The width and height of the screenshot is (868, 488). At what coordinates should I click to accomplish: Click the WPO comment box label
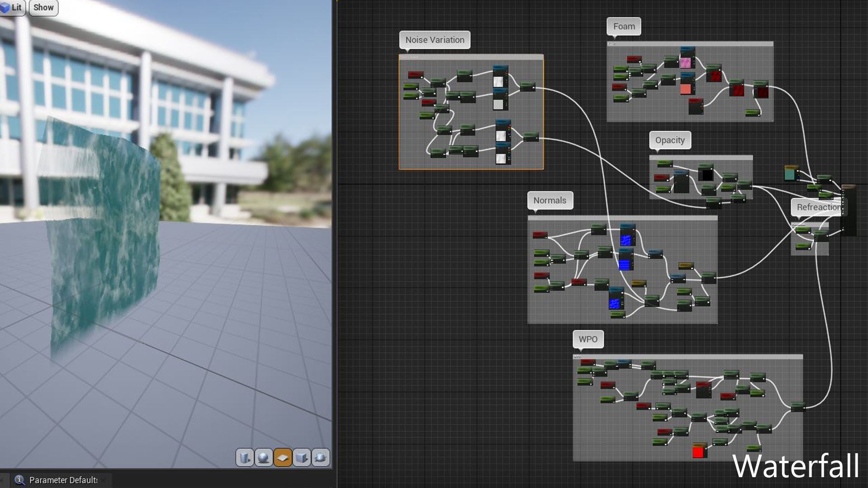pos(588,339)
